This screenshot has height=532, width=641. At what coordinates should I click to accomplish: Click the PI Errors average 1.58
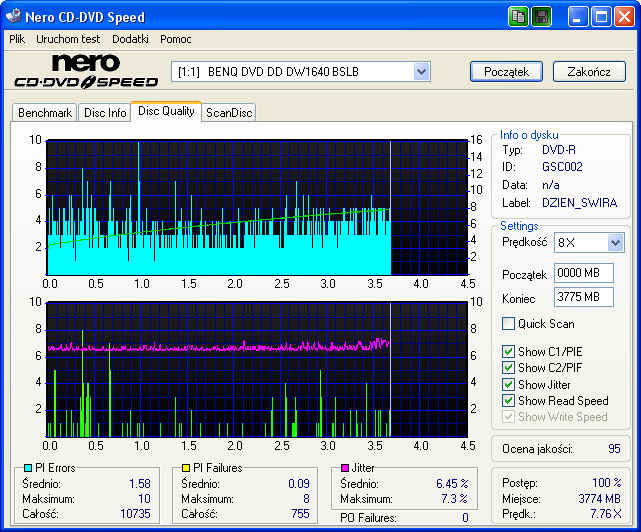(x=140, y=484)
